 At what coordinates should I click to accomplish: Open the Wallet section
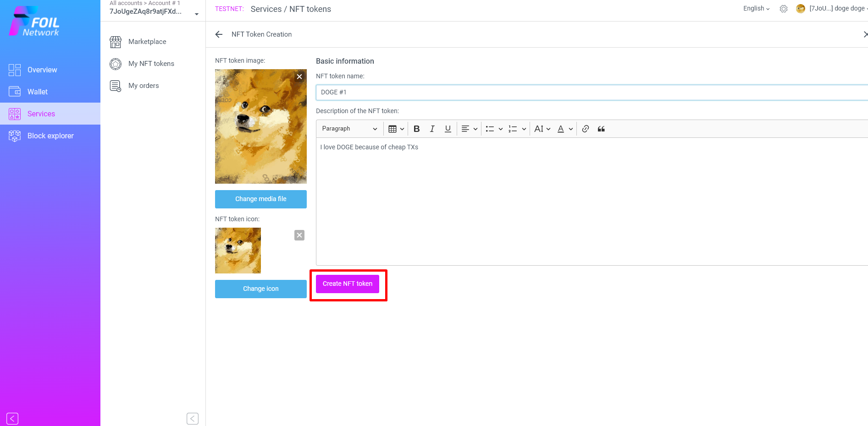pyautogui.click(x=38, y=92)
